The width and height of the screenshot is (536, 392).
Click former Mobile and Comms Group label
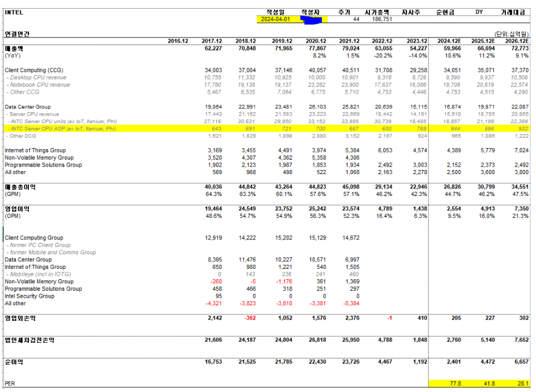[51, 252]
